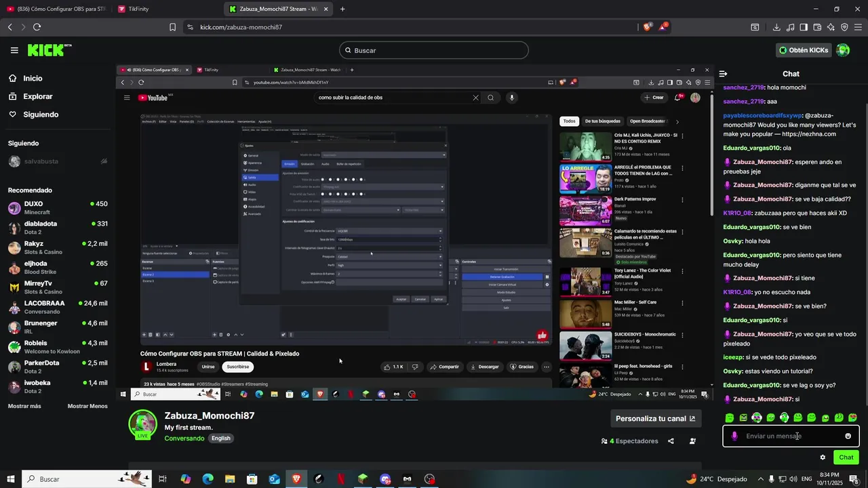Open the LACOBRAAA recommended channel
This screenshot has width=868, height=488.
click(58, 307)
